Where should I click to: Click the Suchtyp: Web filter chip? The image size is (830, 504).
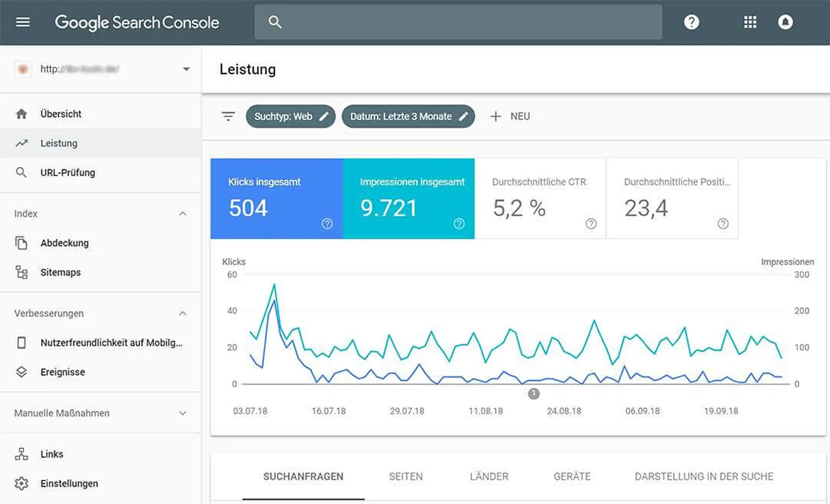click(x=290, y=116)
